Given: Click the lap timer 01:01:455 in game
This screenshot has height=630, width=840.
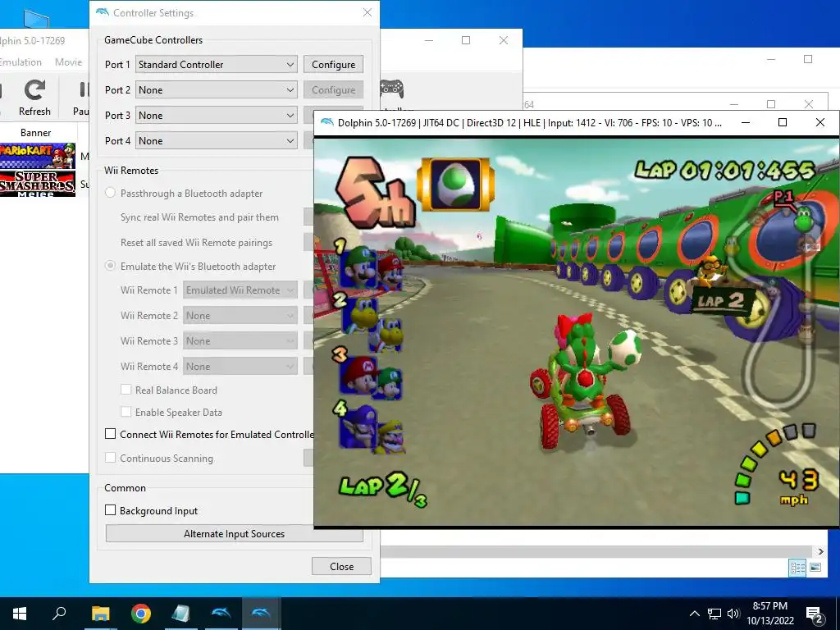Looking at the screenshot, I should [724, 169].
